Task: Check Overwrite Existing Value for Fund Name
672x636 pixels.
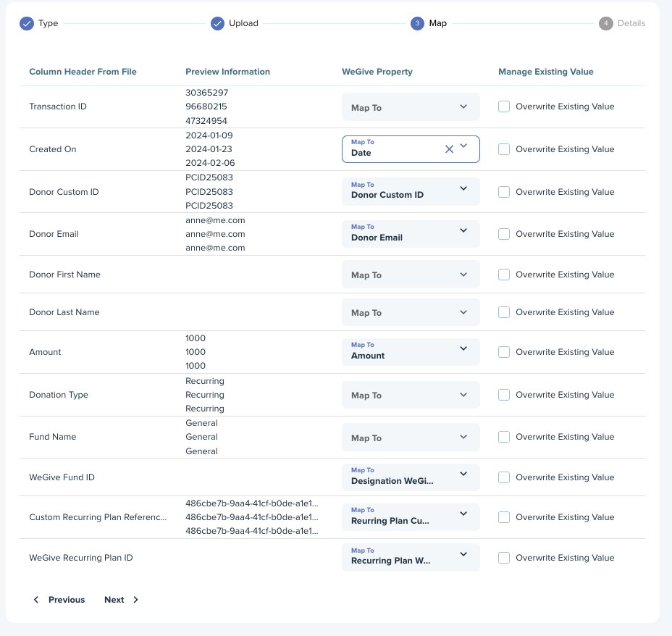Action: pos(504,437)
